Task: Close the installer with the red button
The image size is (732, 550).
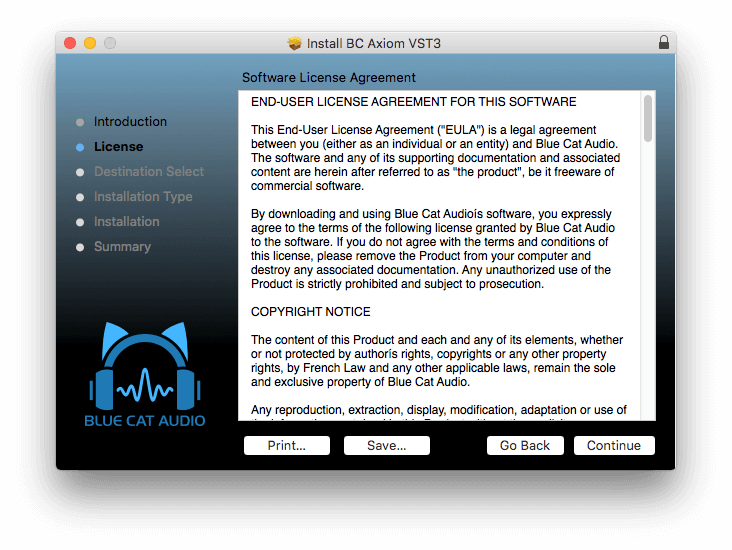Action: 70,43
